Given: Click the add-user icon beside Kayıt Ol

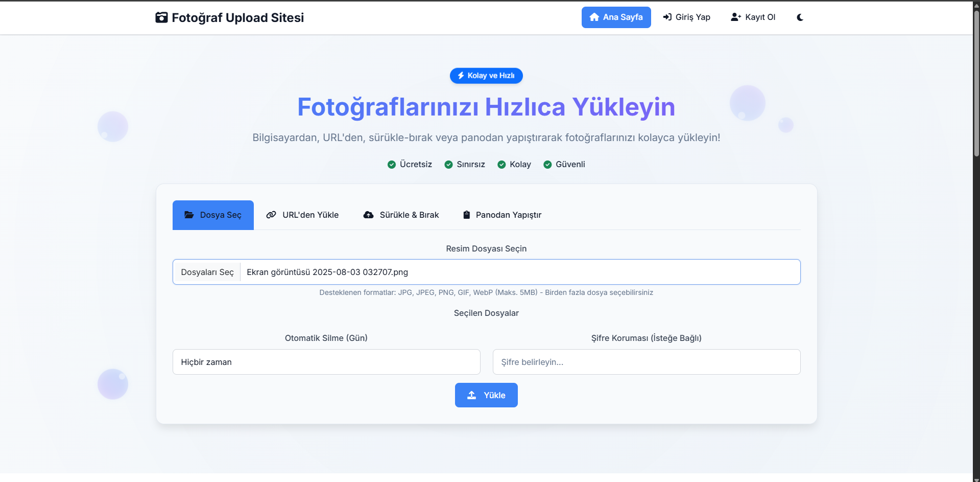Looking at the screenshot, I should (735, 17).
